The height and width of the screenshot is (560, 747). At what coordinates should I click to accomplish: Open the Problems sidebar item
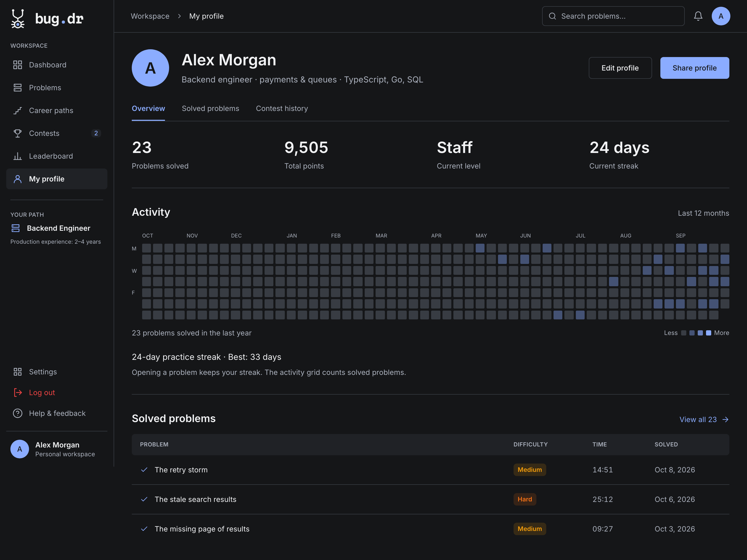tap(57, 88)
